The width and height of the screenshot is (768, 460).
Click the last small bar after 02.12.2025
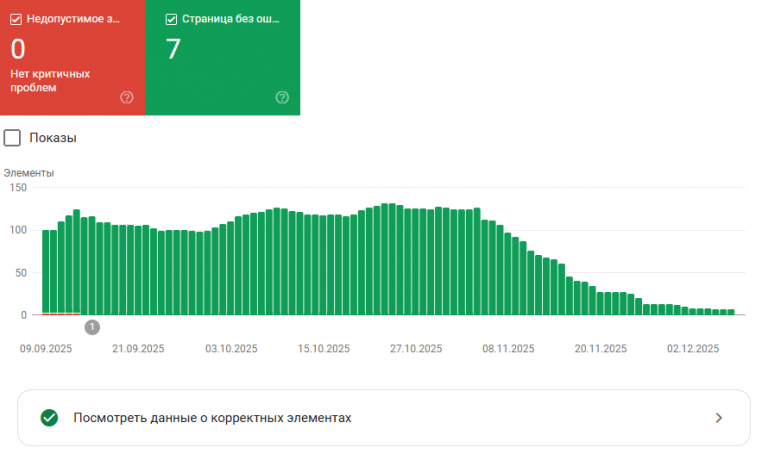(731, 312)
